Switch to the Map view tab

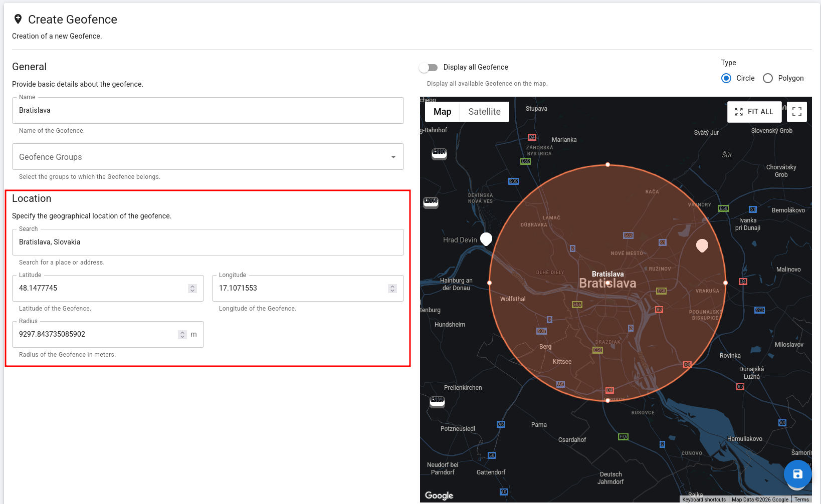pyautogui.click(x=442, y=112)
